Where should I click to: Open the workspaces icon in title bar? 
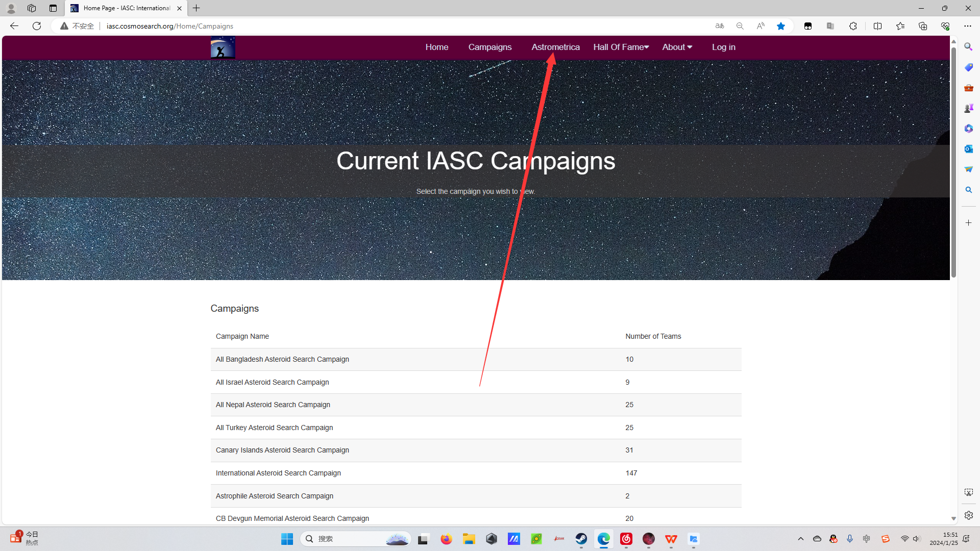32,8
